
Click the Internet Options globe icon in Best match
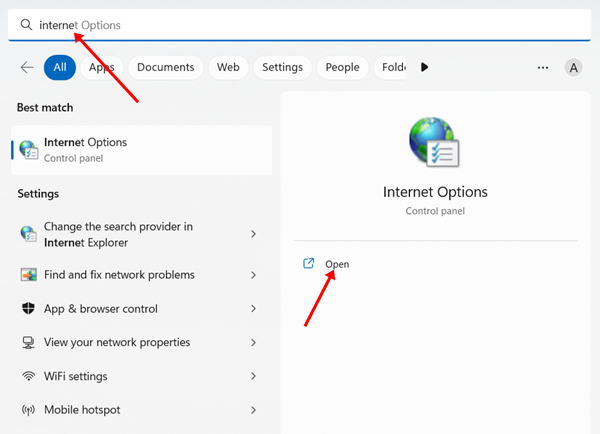pyautogui.click(x=28, y=149)
